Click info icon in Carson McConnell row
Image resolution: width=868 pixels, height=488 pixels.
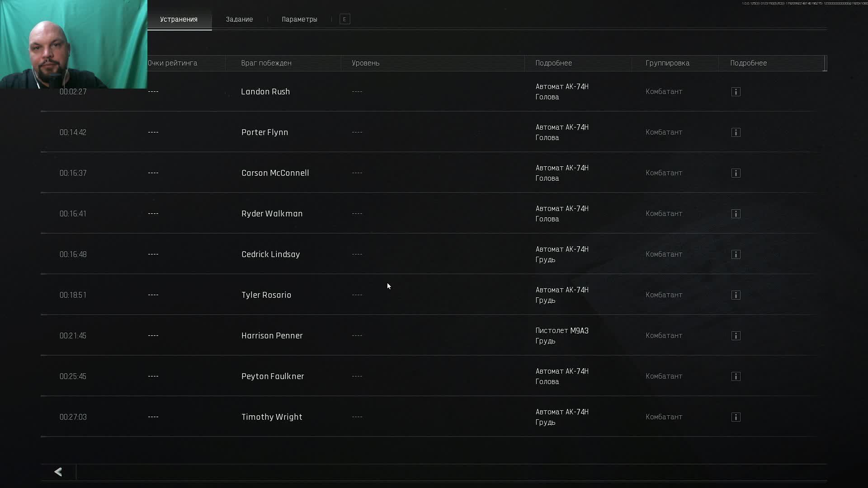pos(736,173)
